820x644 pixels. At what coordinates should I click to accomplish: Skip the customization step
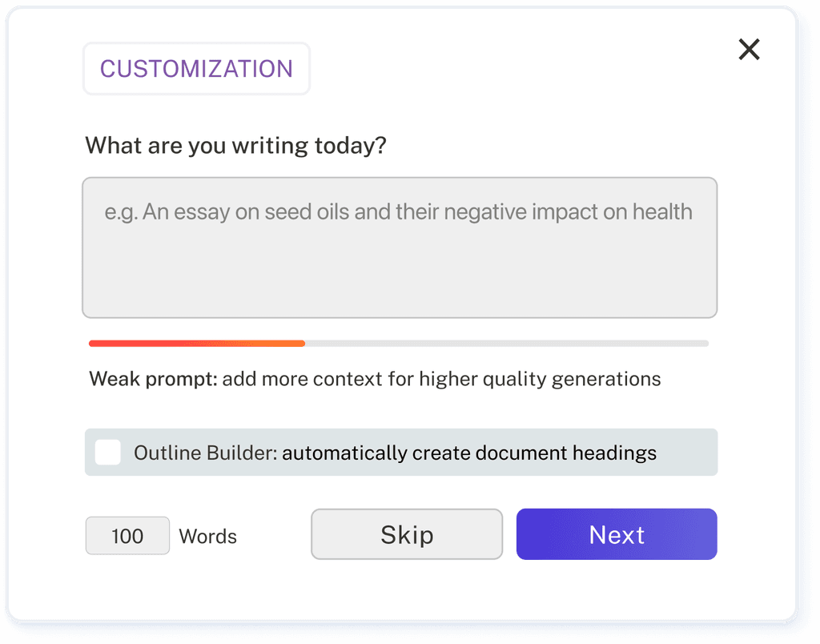pos(406,533)
